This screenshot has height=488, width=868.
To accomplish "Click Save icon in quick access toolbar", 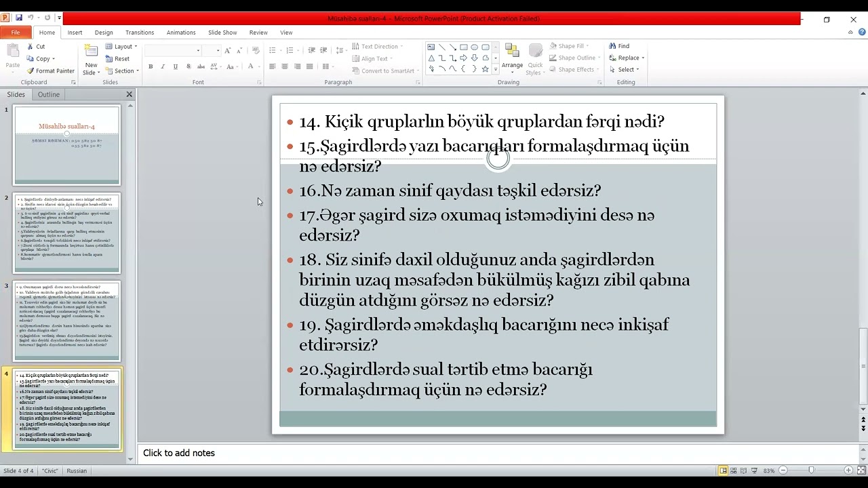I will 18,18.
